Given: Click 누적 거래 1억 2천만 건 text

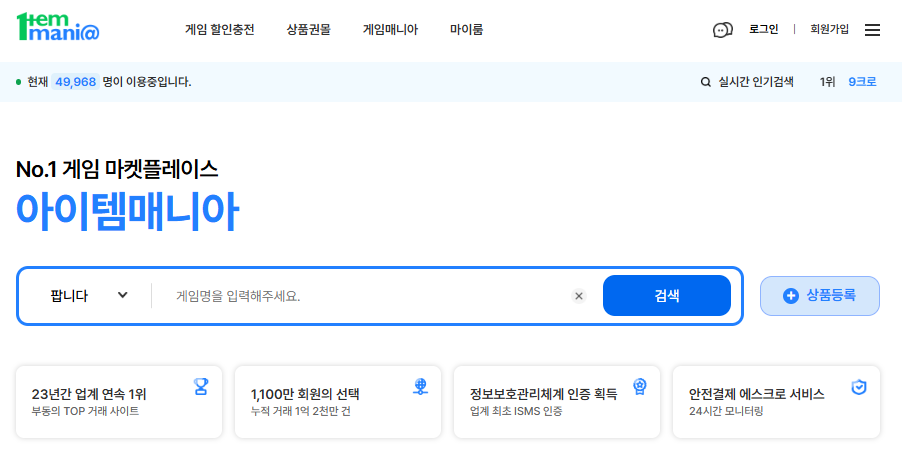Looking at the screenshot, I should 300,411.
